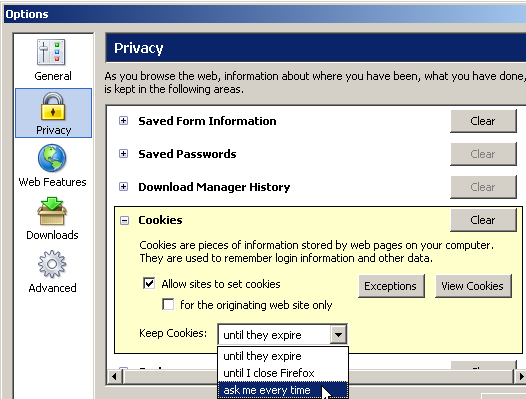
Task: Clear the Saved Form Information
Action: (x=483, y=121)
